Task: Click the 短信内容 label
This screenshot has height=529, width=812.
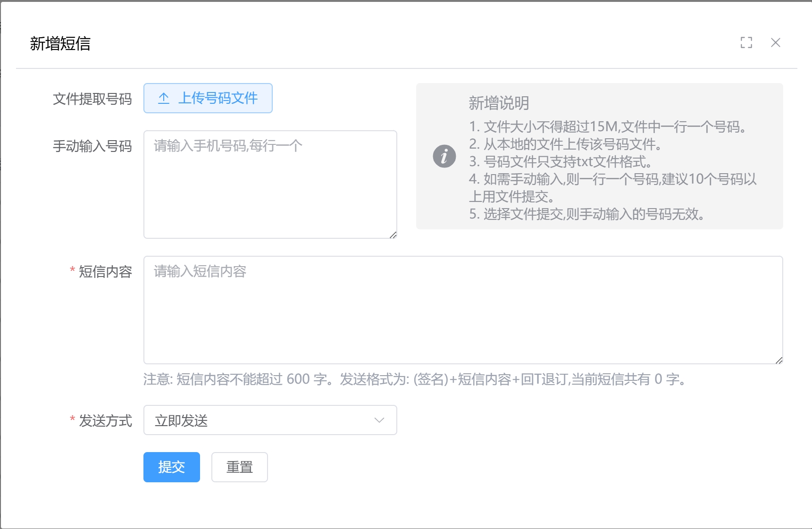Action: tap(105, 272)
